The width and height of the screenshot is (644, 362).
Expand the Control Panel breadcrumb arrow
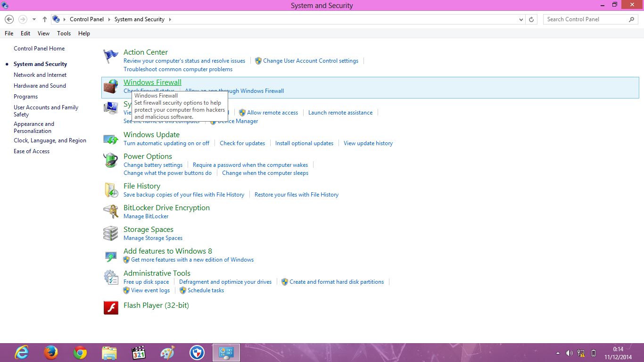pos(109,19)
